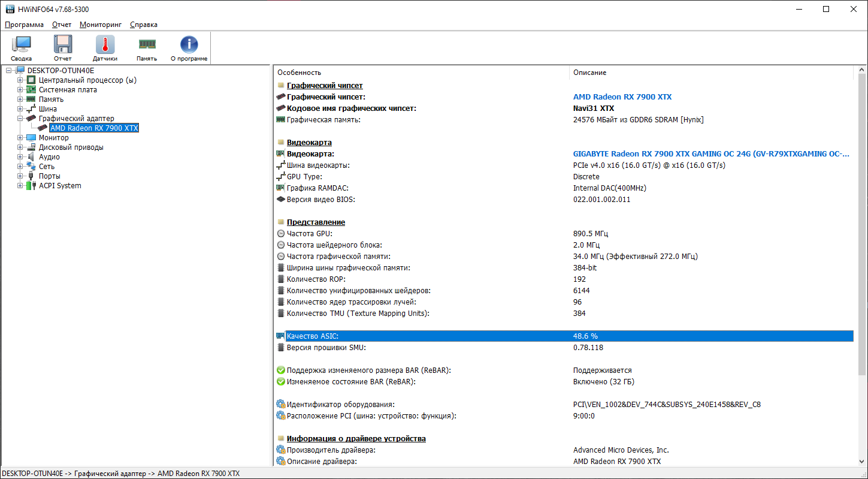Collapse the Графический адаптер node
Screen dimensions: 868x479
click(20, 119)
